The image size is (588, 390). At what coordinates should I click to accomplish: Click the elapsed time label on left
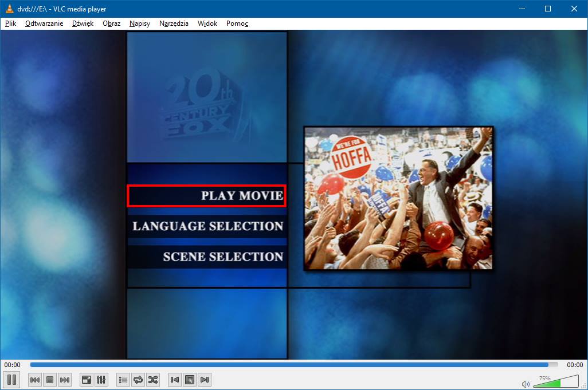[13, 365]
